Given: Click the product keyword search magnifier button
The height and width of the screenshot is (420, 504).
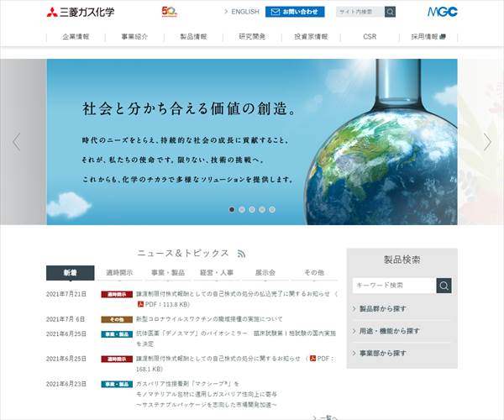Looking at the screenshot, I should click(444, 286).
